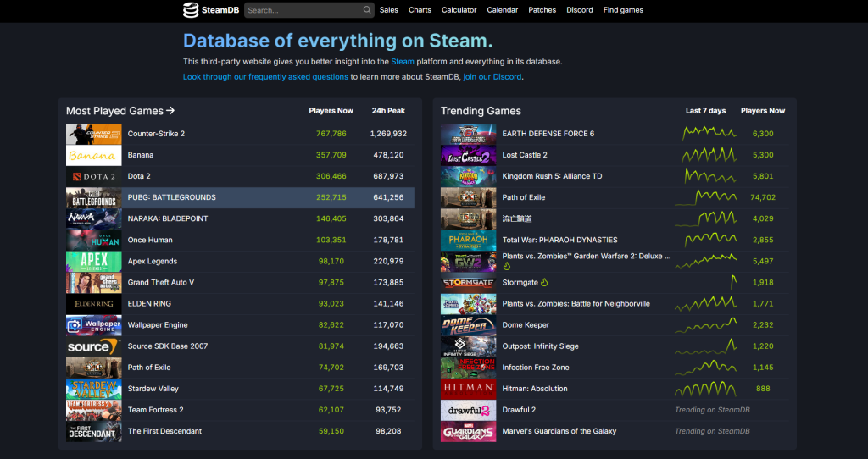Click the Total War: PHARAOH thumbnail
This screenshot has height=459, width=868.
tap(468, 240)
